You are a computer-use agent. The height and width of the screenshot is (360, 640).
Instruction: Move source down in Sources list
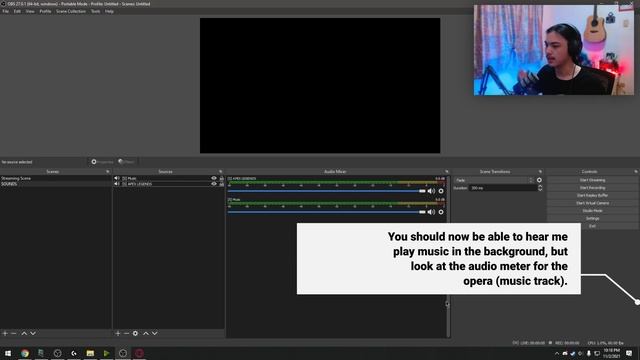tap(155, 333)
